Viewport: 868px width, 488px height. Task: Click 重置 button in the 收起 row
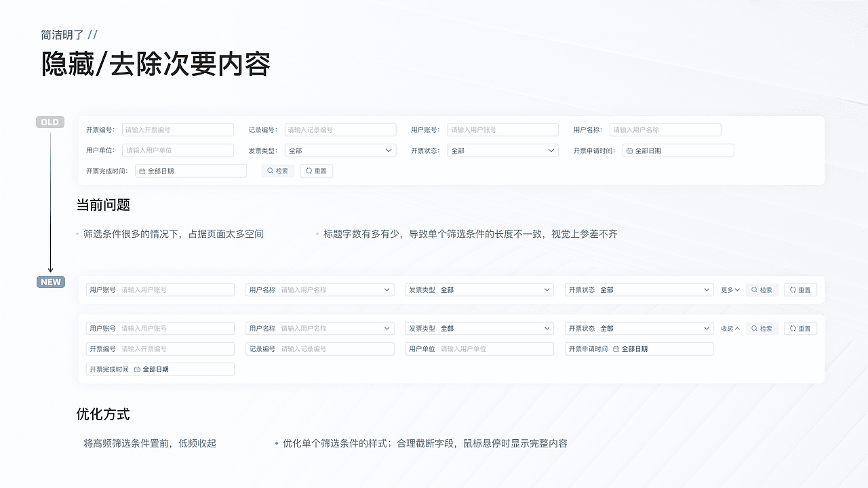800,328
